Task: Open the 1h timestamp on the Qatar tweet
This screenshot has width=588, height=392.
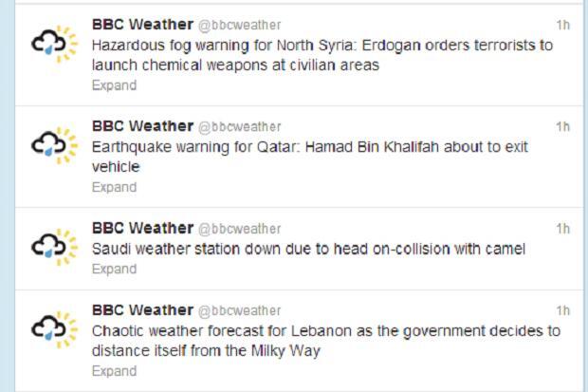Action: pyautogui.click(x=562, y=127)
